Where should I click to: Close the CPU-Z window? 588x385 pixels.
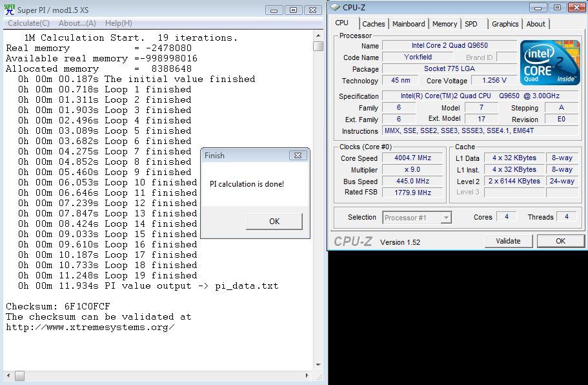pos(577,8)
